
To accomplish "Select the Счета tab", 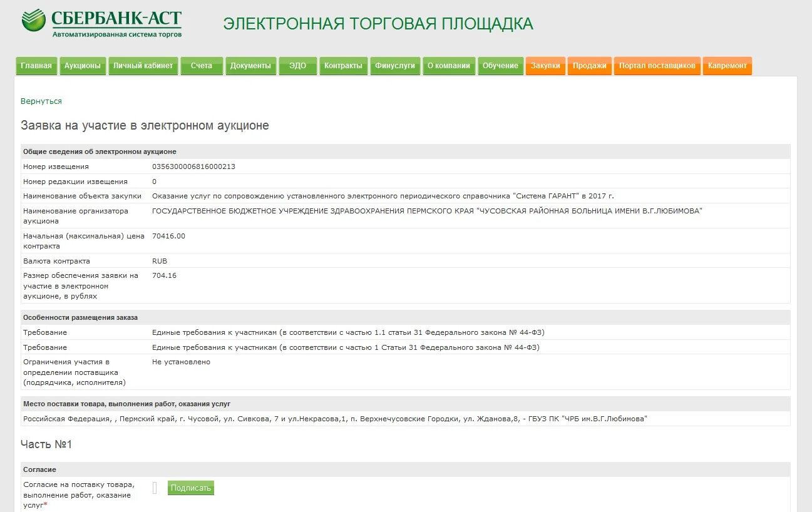I will pyautogui.click(x=202, y=66).
